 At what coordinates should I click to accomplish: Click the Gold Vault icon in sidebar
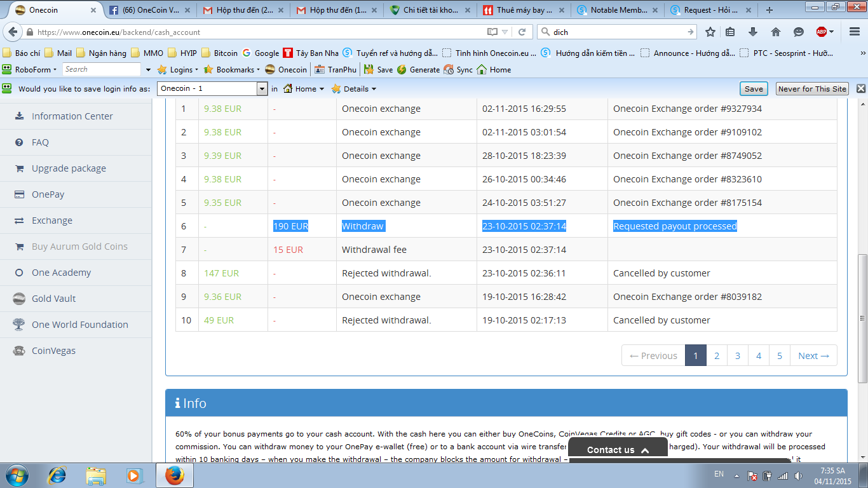coord(19,299)
